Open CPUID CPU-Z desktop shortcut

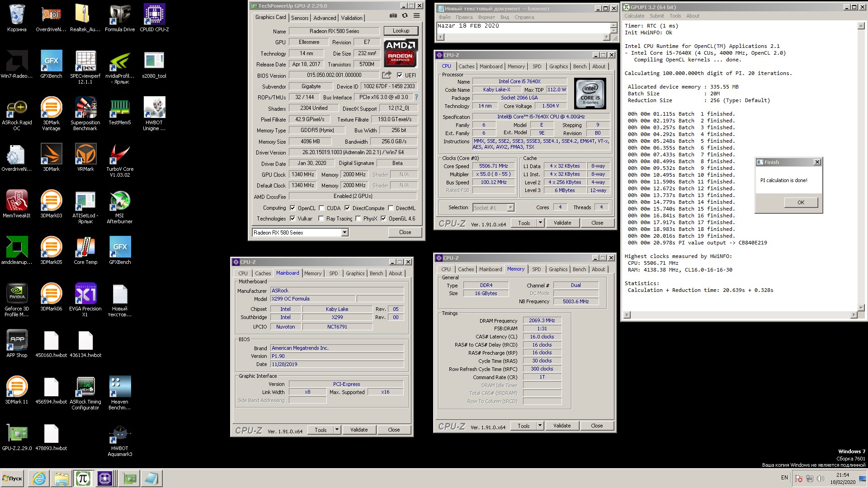coord(154,18)
